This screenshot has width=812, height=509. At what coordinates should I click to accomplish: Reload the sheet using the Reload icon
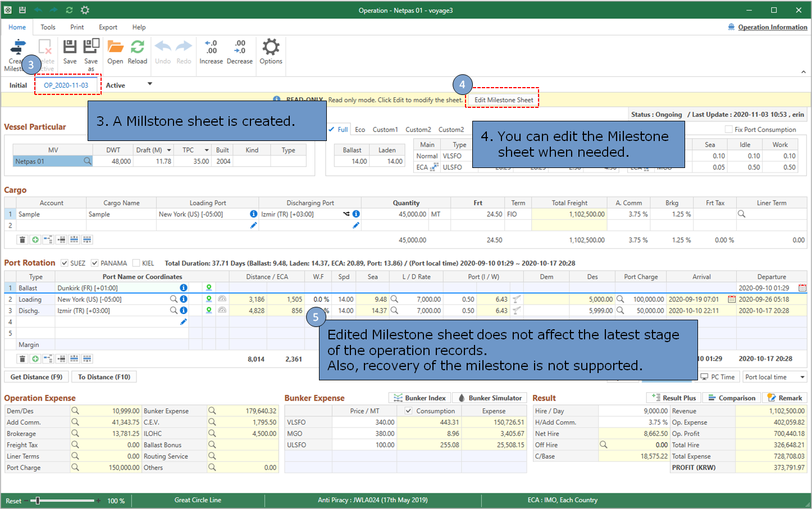click(x=138, y=52)
